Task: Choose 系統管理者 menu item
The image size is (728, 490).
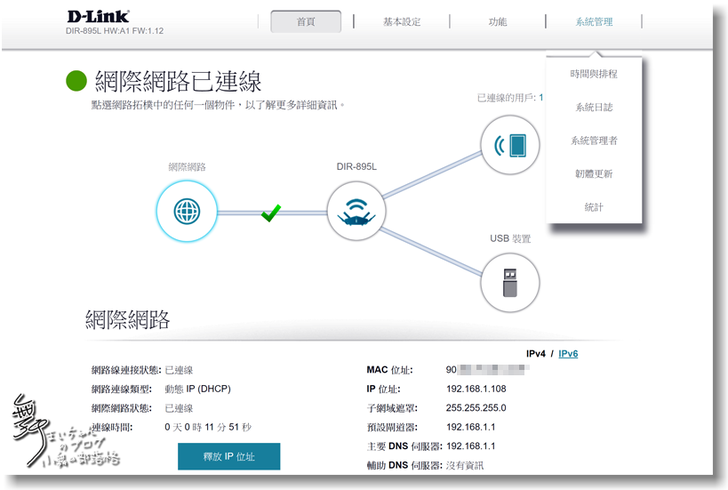Action: (x=594, y=141)
